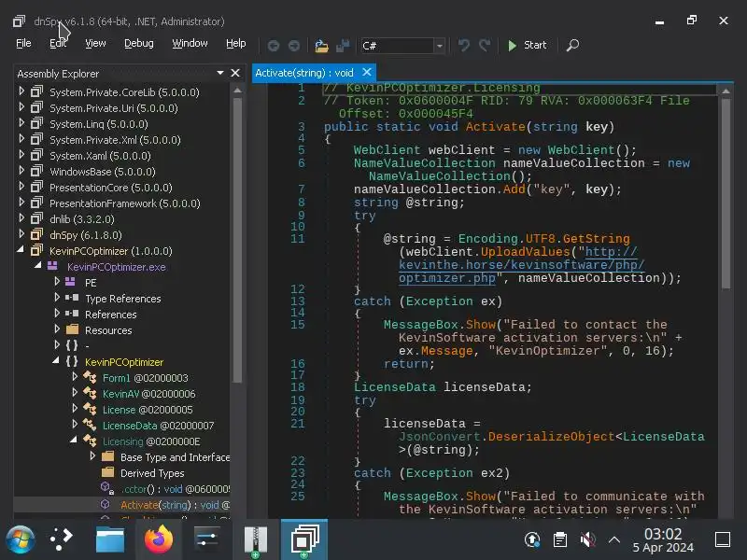
Task: Expand the Resources folder node
Action: pyautogui.click(x=57, y=329)
